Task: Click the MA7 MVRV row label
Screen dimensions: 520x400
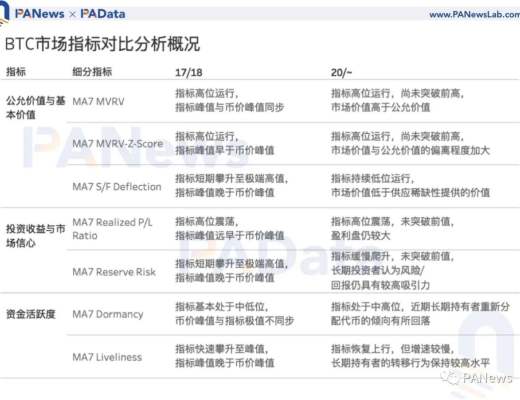Action: pyautogui.click(x=98, y=101)
